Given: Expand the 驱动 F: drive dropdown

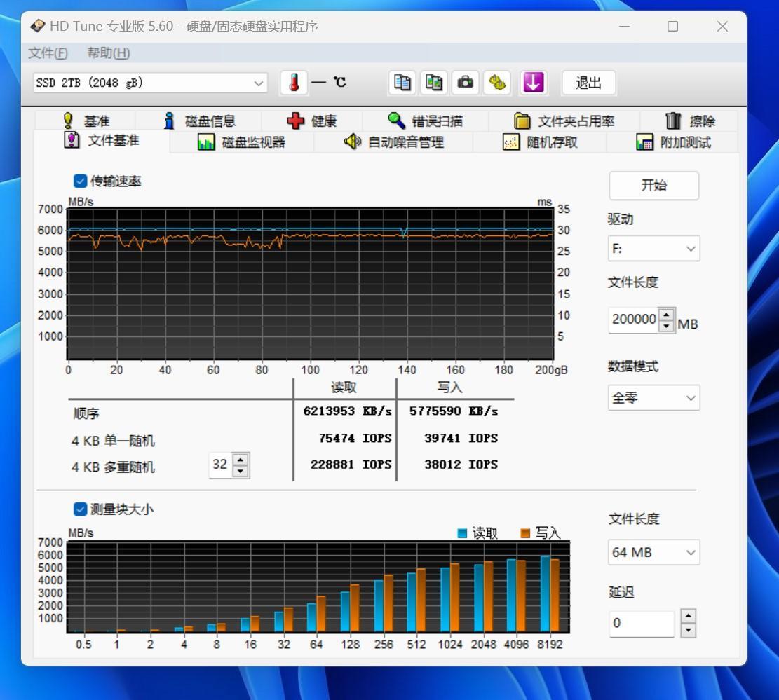Looking at the screenshot, I should pyautogui.click(x=653, y=248).
